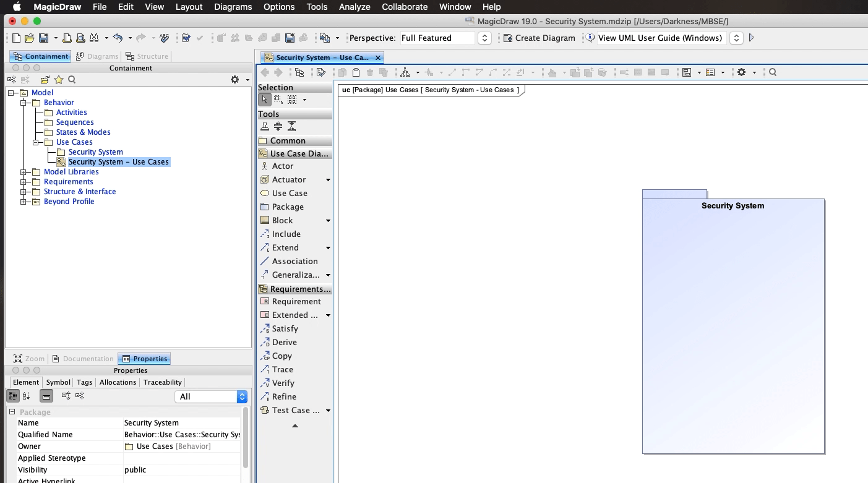Collapse the Package section in Properties
868x483 pixels.
tap(12, 412)
